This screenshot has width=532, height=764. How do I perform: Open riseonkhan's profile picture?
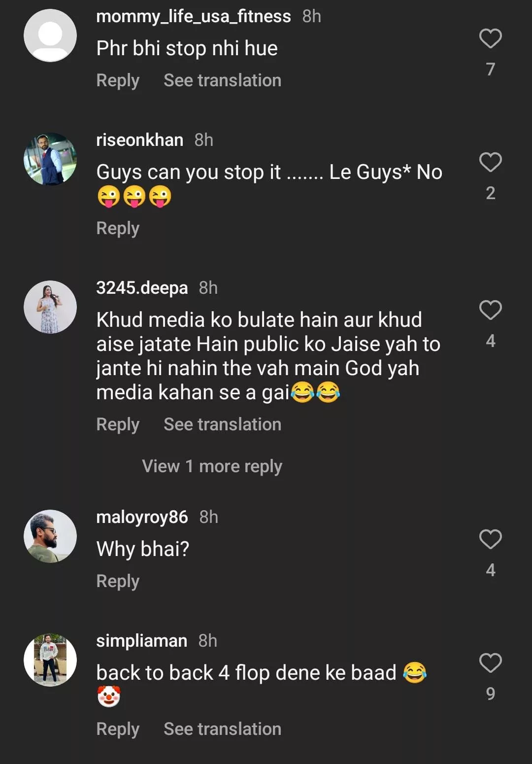(x=50, y=159)
